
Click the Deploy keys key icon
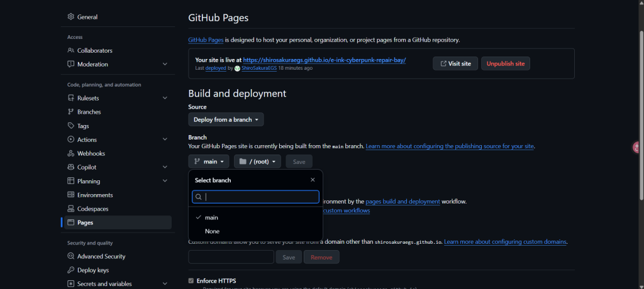70,270
